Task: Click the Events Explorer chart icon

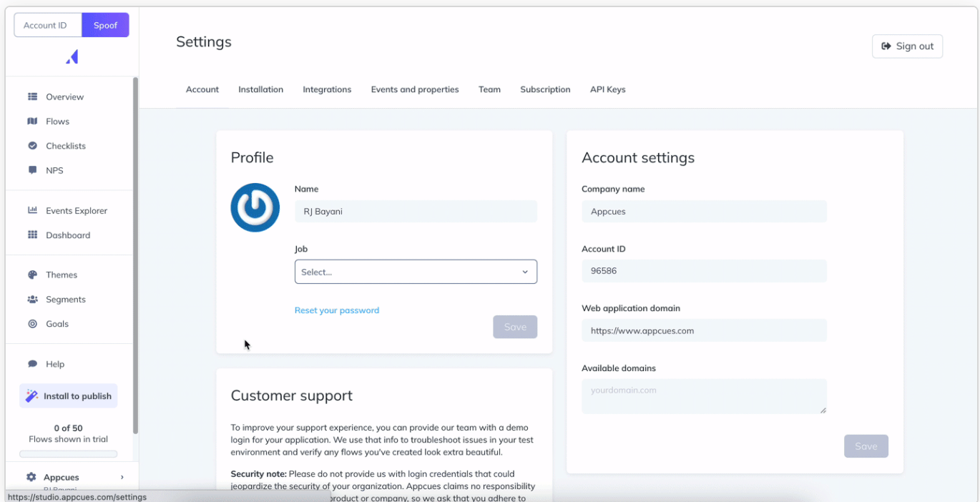Action: click(x=32, y=210)
